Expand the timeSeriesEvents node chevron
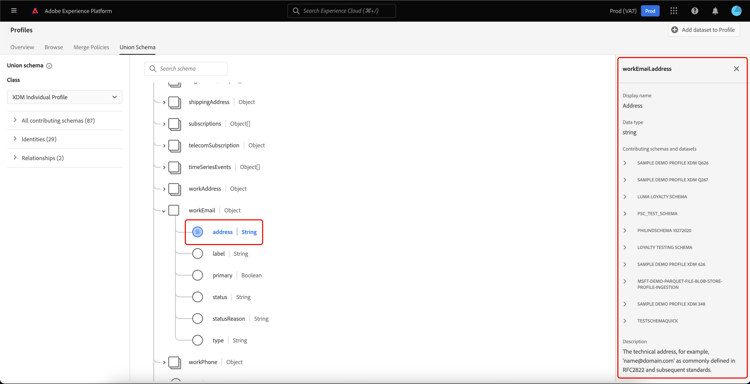750x384 pixels. [164, 167]
